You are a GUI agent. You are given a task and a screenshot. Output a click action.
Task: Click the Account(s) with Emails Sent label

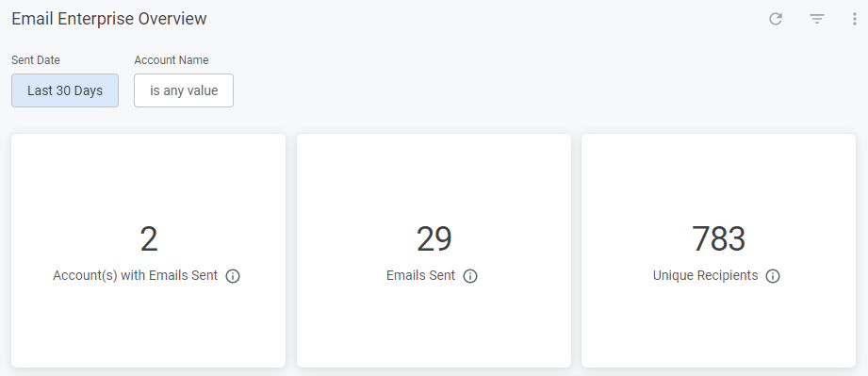pos(135,275)
